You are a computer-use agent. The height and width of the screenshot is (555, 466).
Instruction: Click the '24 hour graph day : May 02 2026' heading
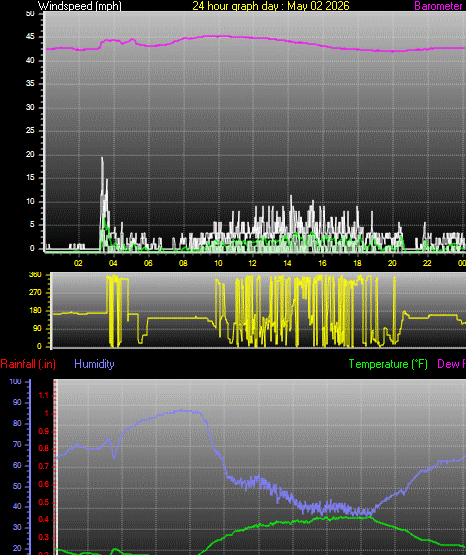coord(271,6)
